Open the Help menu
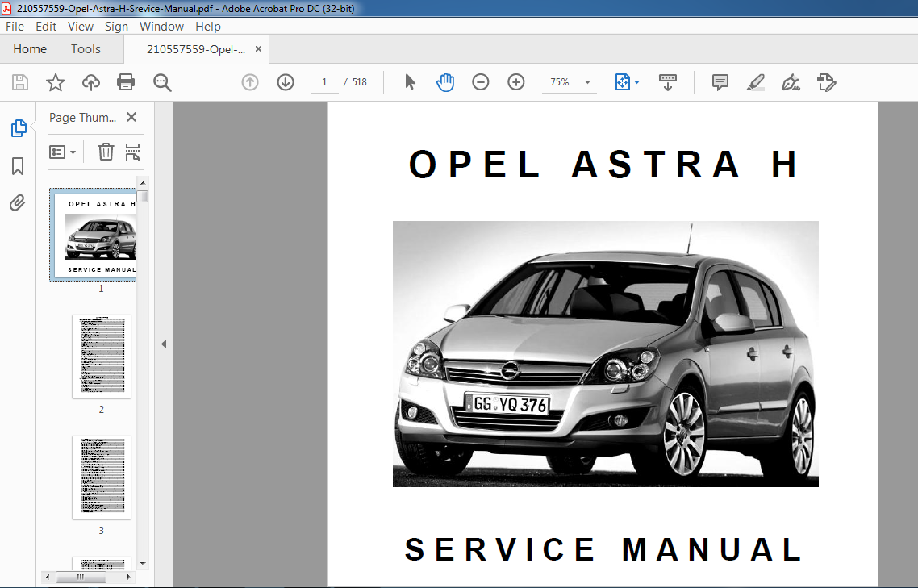Image resolution: width=918 pixels, height=588 pixels. tap(208, 27)
